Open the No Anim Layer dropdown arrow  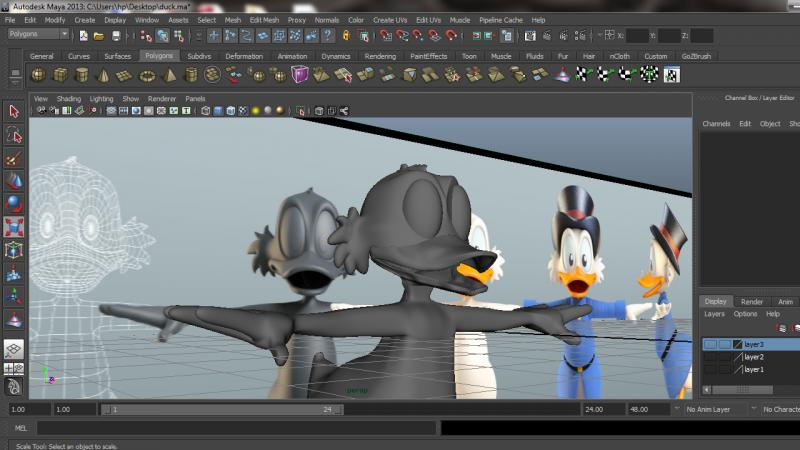point(677,409)
